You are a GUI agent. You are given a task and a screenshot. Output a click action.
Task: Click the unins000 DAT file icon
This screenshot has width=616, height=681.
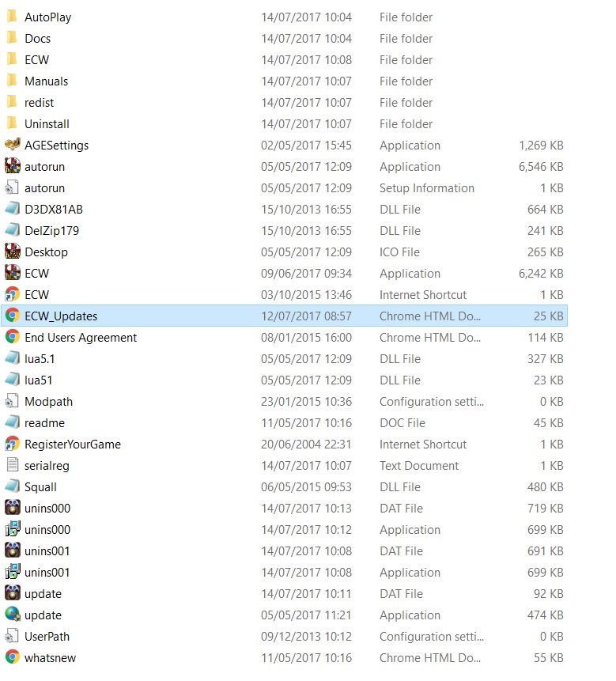pyautogui.click(x=12, y=507)
